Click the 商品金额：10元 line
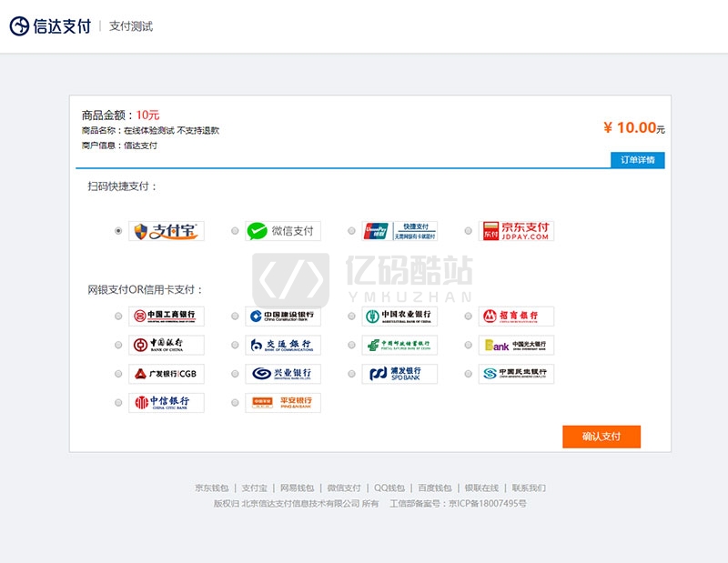Screen dimensions: 728x563 click(121, 115)
